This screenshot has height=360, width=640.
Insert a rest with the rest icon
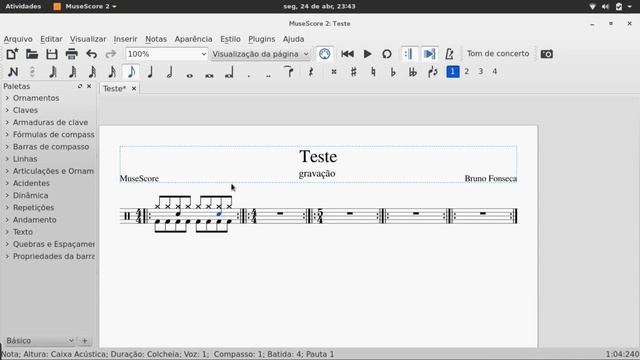(x=311, y=72)
